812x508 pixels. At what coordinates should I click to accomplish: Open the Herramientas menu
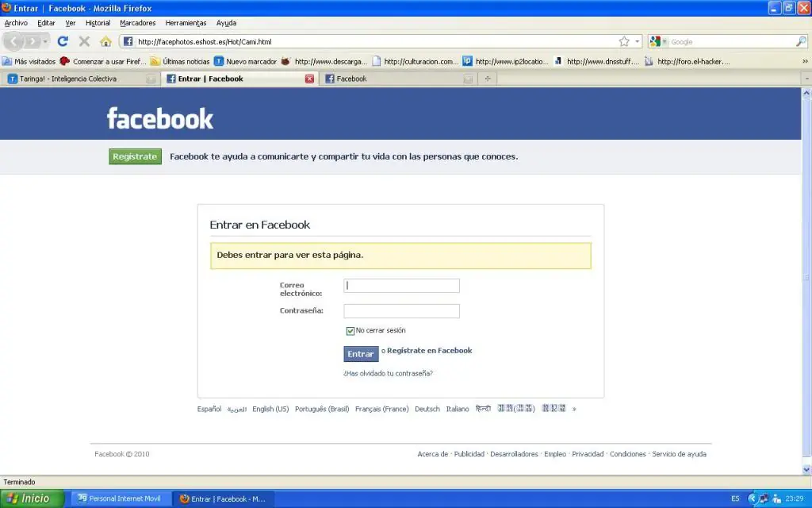pos(186,23)
